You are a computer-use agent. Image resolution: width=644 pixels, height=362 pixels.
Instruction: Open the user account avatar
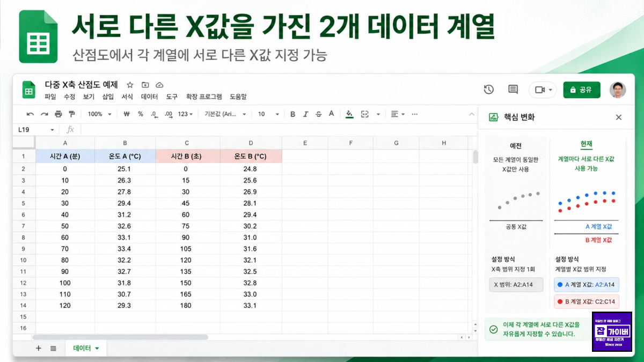pyautogui.click(x=618, y=90)
